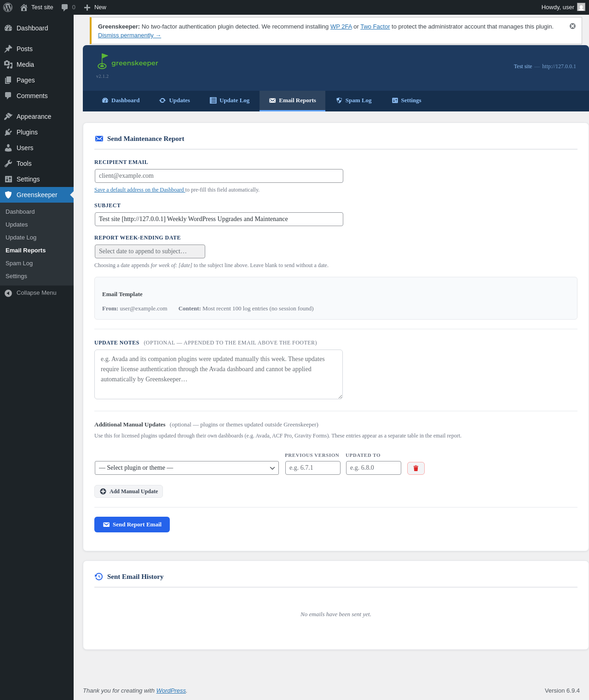Open the report week-ending date picker
Screen dimensions: 589x700
click(x=150, y=251)
